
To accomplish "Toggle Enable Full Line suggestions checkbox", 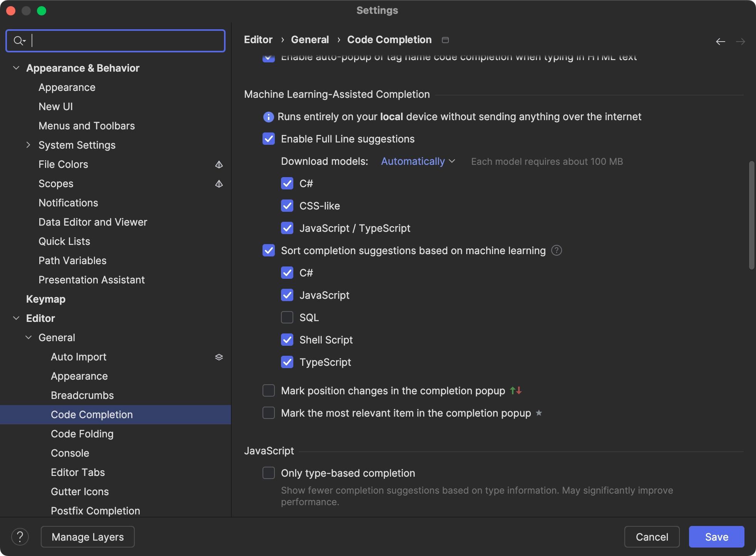I will pyautogui.click(x=269, y=139).
